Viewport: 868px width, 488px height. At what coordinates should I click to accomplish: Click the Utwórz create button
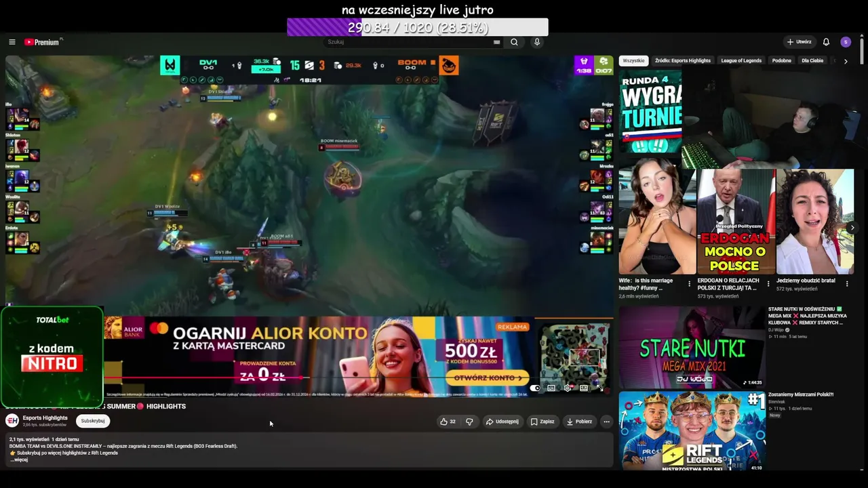coord(800,42)
